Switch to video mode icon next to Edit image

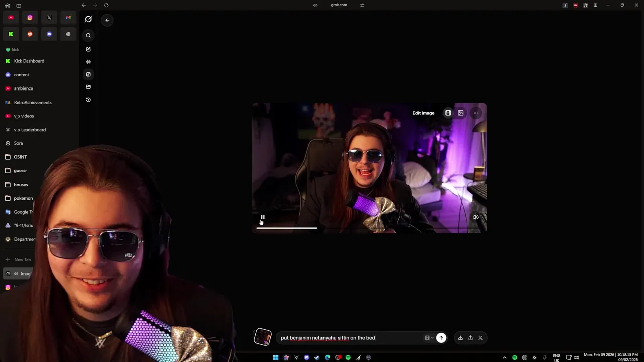(448, 113)
